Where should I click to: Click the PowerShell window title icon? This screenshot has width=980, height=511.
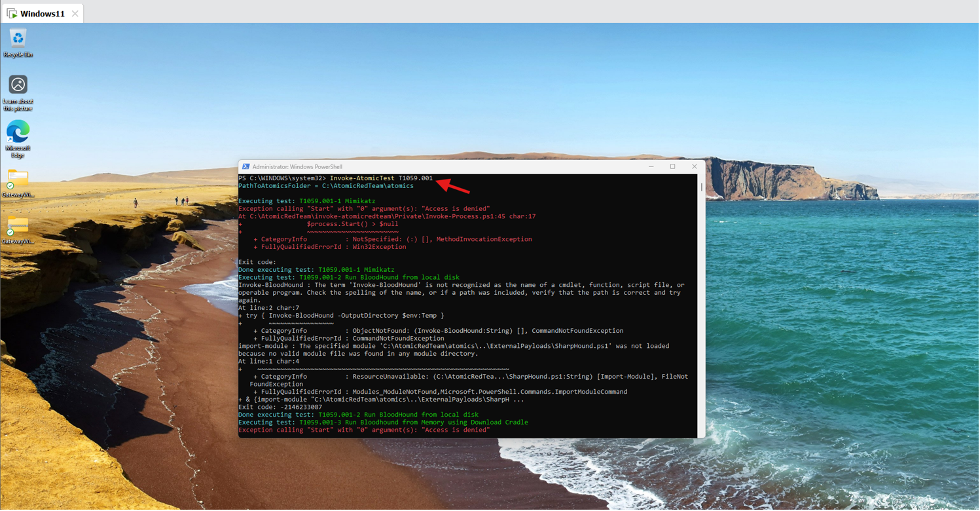click(x=246, y=167)
